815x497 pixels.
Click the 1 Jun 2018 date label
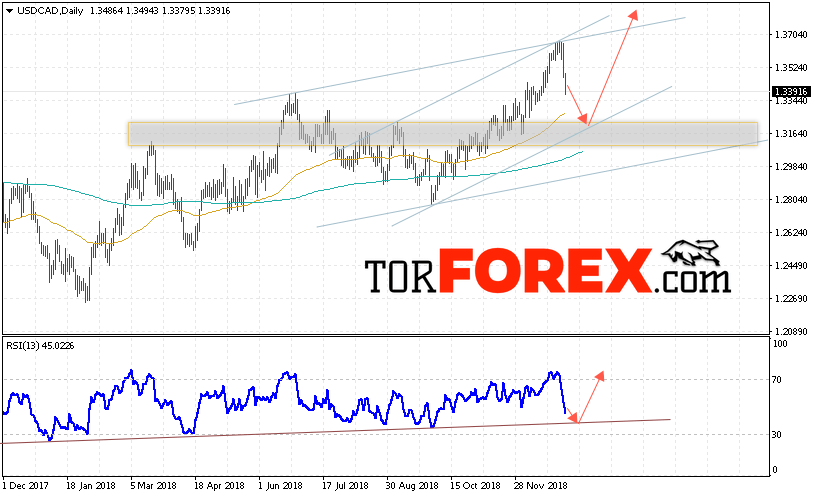point(281,486)
